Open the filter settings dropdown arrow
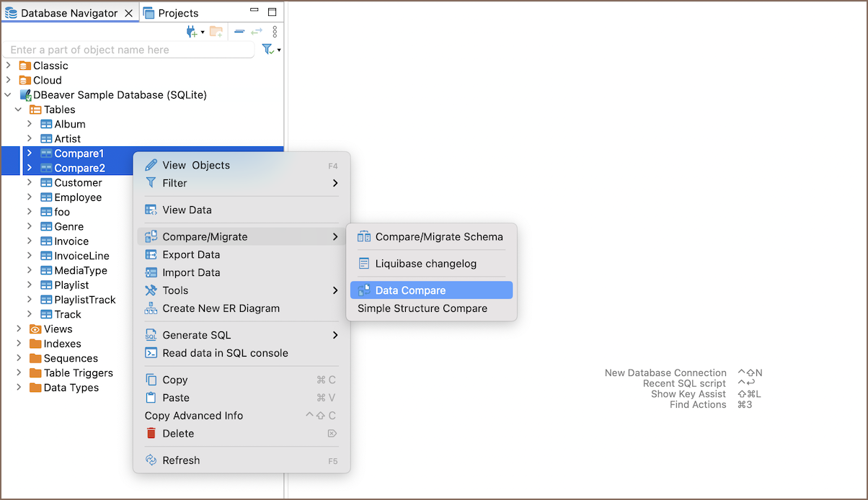 tap(279, 50)
